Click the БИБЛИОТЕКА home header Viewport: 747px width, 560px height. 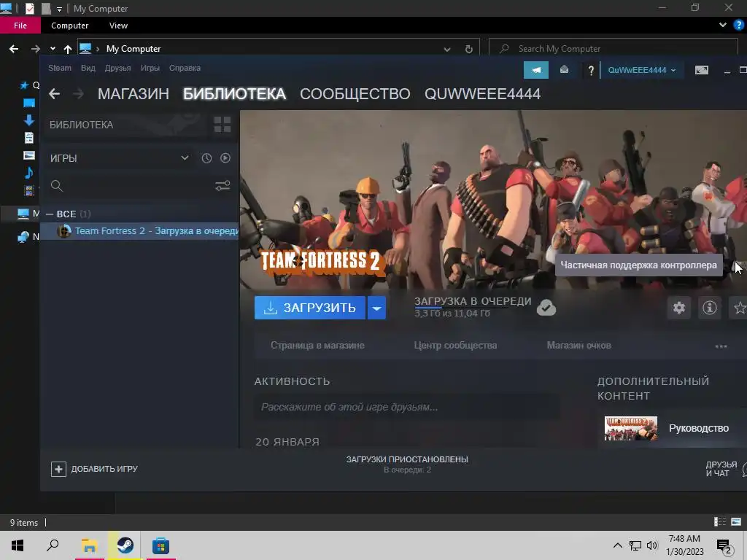82,125
